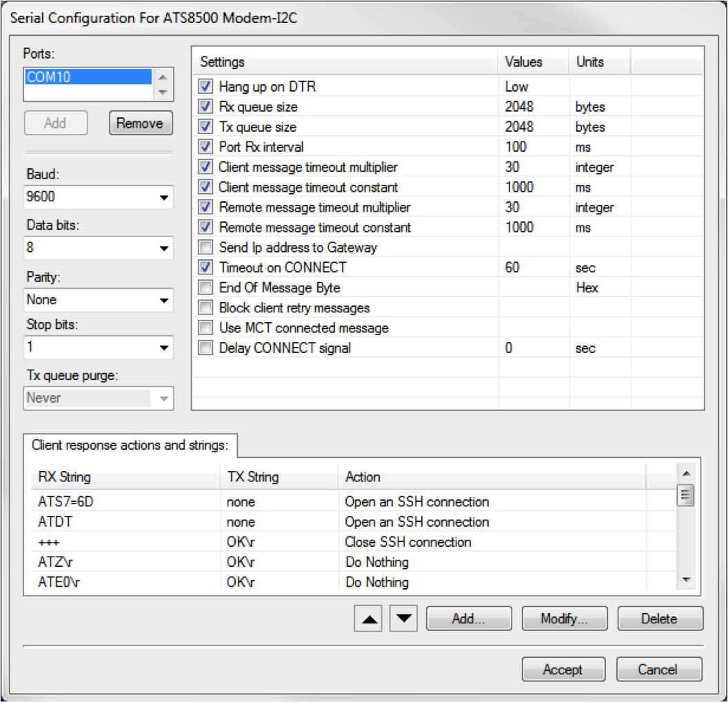
Task: Uncheck Hang up on DTR
Action: [205, 87]
